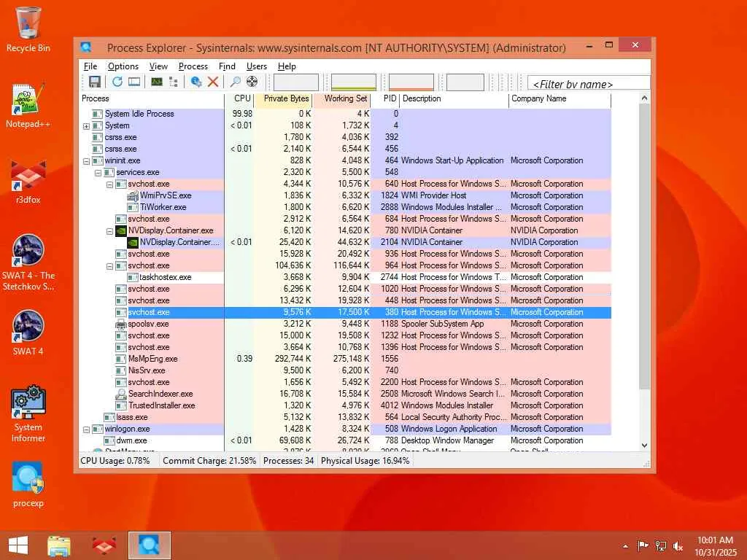747x560 pixels.
Task: Click the Find handle or DLL icon
Action: coord(235,82)
